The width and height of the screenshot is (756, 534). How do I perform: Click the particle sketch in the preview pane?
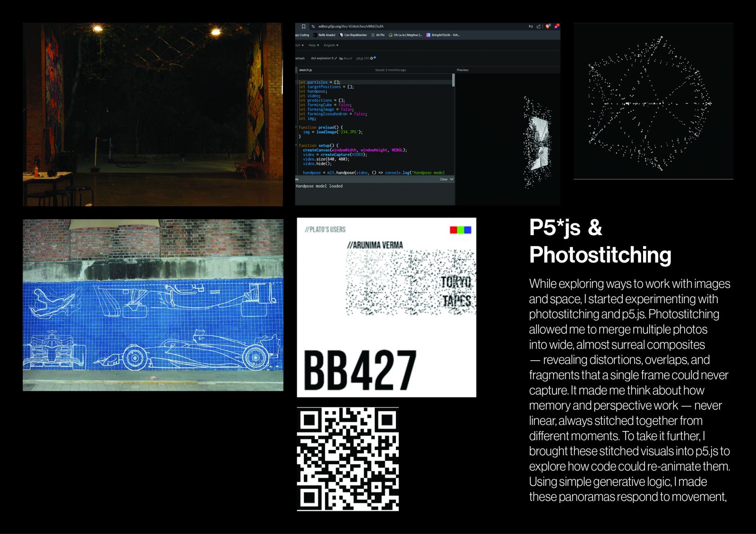click(537, 142)
